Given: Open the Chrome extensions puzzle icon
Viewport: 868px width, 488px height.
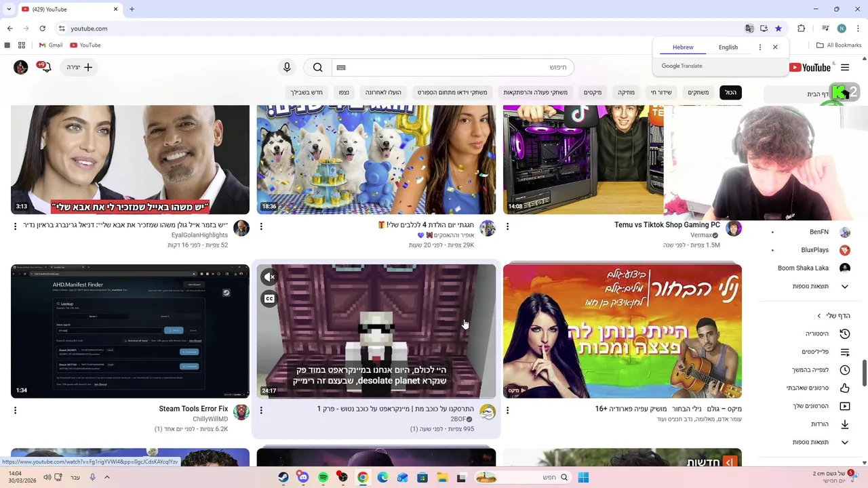Looking at the screenshot, I should 801,28.
